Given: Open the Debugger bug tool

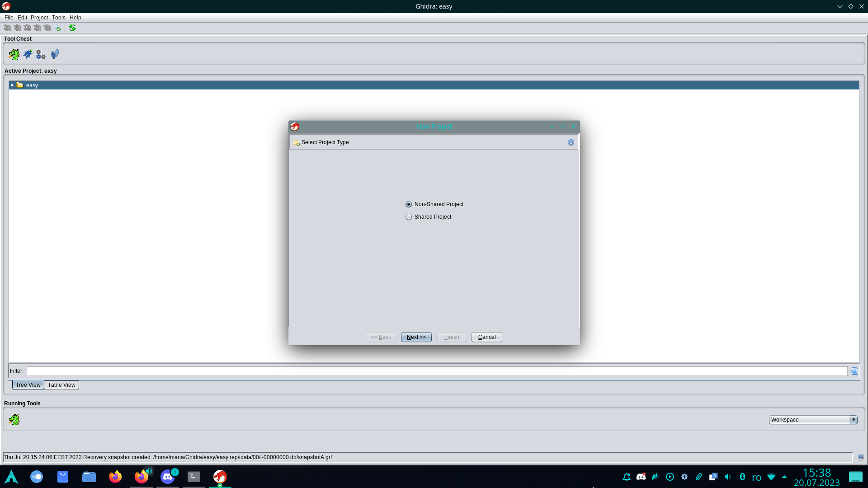Looking at the screenshot, I should coord(28,54).
